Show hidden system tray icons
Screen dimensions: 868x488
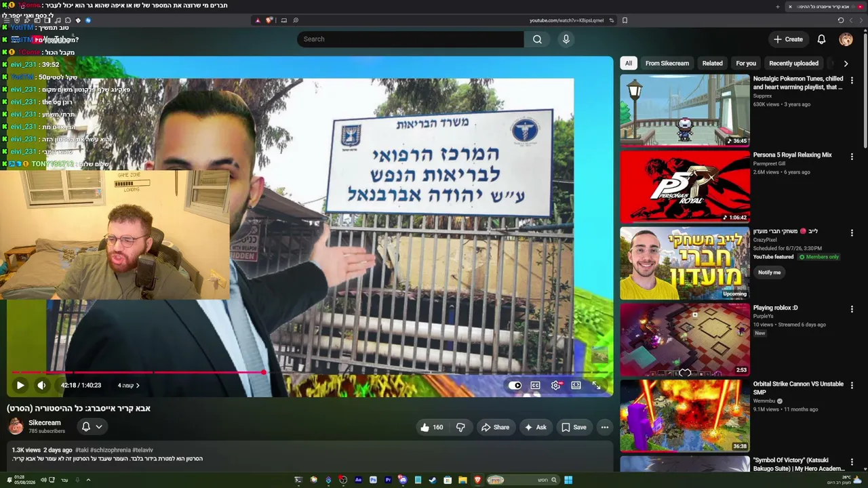[x=88, y=480]
